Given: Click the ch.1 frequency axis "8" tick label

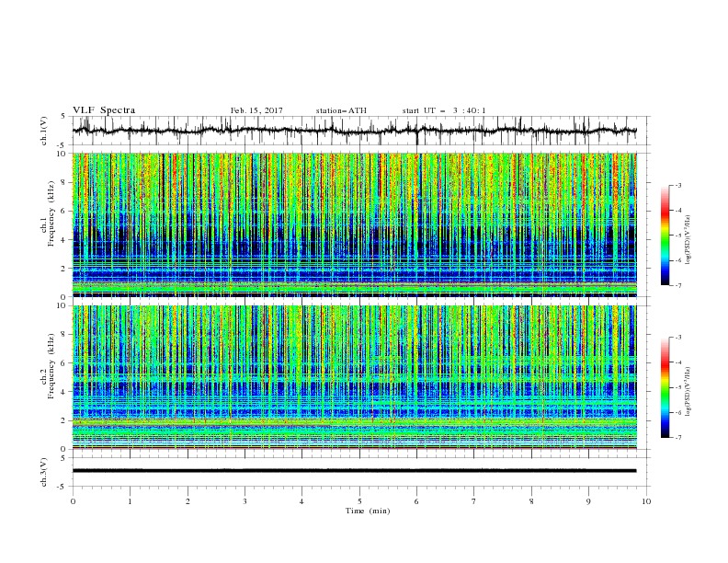Looking at the screenshot, I should (x=65, y=182).
